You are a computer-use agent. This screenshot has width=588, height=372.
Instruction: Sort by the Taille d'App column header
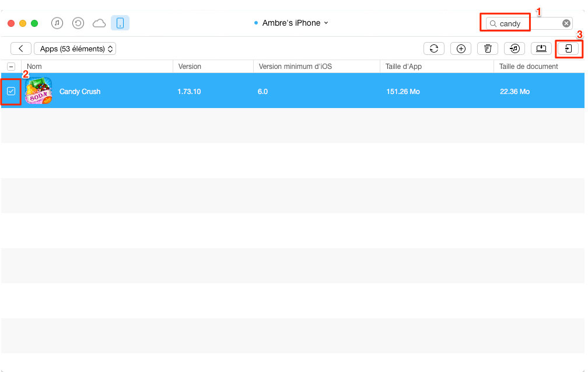pyautogui.click(x=404, y=67)
